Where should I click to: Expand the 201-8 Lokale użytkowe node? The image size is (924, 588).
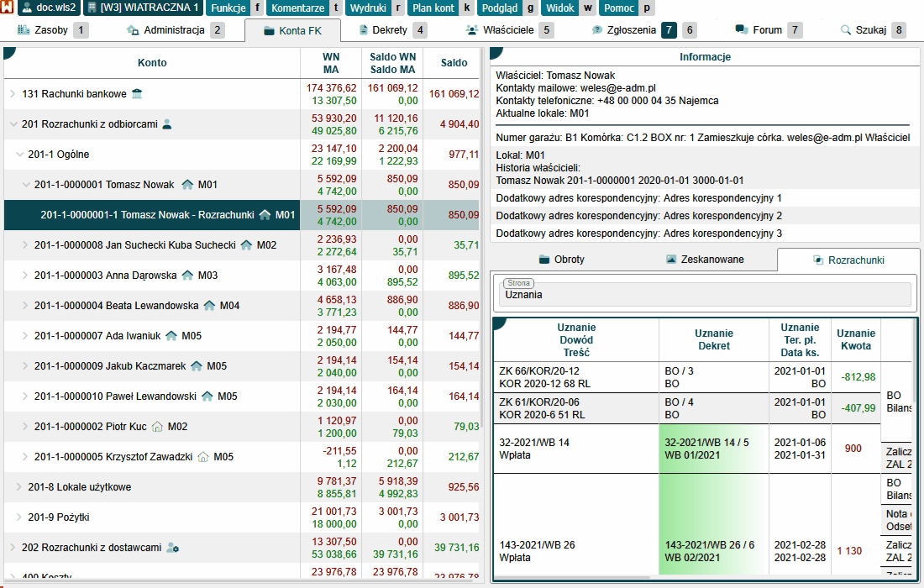[19, 487]
